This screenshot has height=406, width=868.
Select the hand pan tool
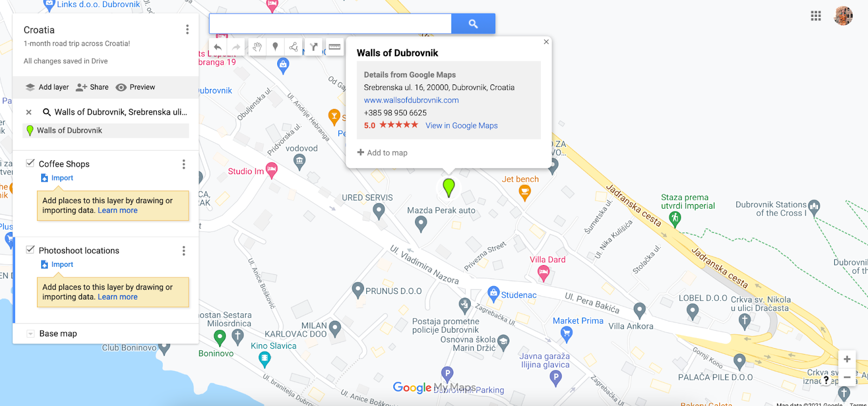[257, 47]
